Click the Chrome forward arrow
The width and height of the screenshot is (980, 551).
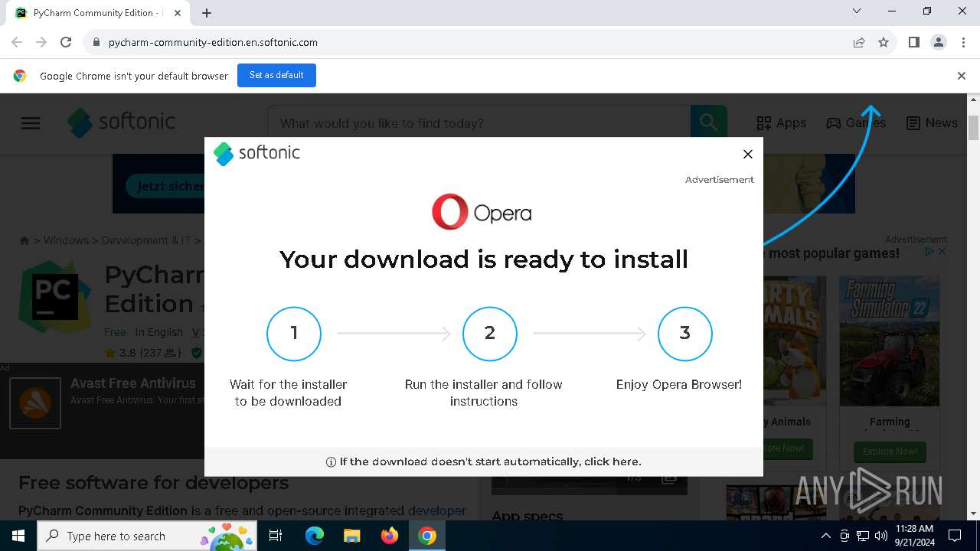coord(41,42)
